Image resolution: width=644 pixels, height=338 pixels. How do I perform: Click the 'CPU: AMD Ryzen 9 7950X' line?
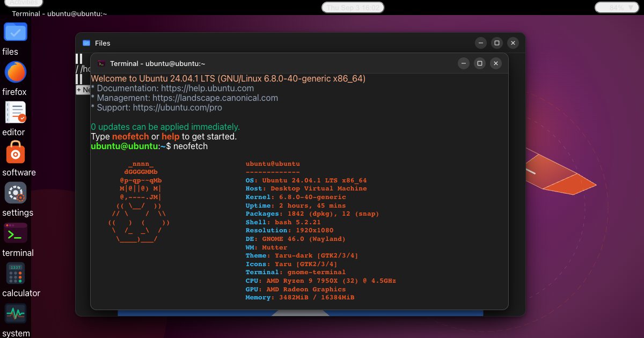click(x=321, y=281)
